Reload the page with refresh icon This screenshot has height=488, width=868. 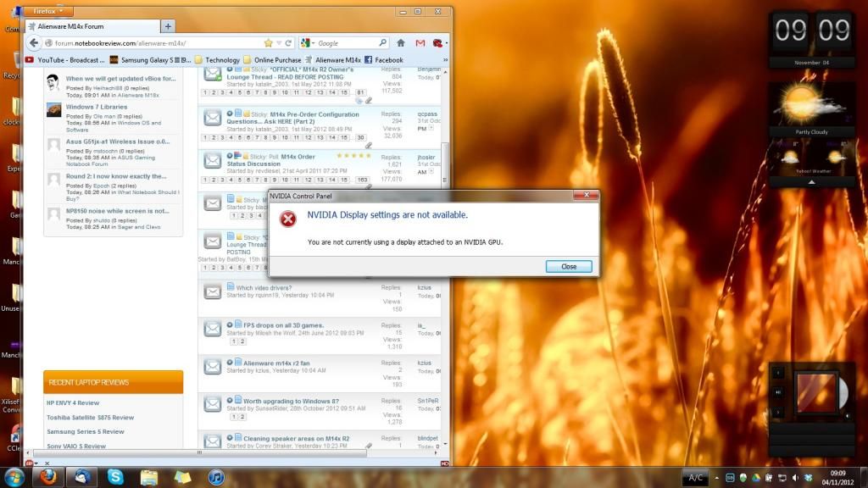[x=288, y=42]
